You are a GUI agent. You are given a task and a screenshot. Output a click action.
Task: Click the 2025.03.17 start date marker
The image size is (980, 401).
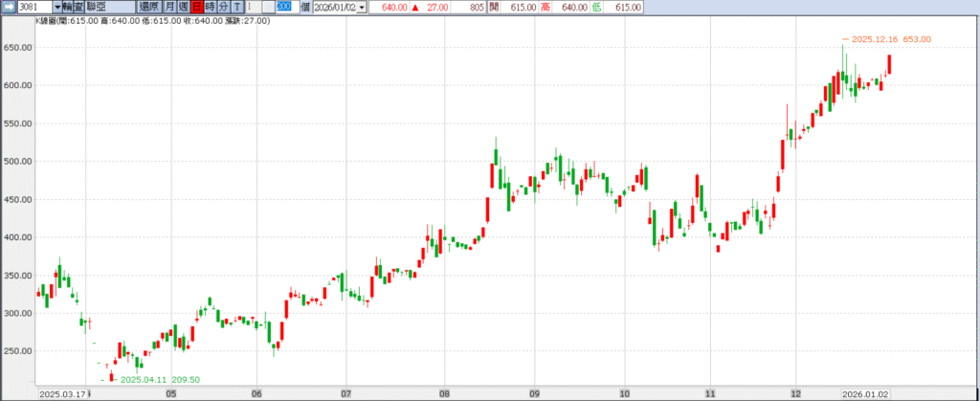click(60, 393)
